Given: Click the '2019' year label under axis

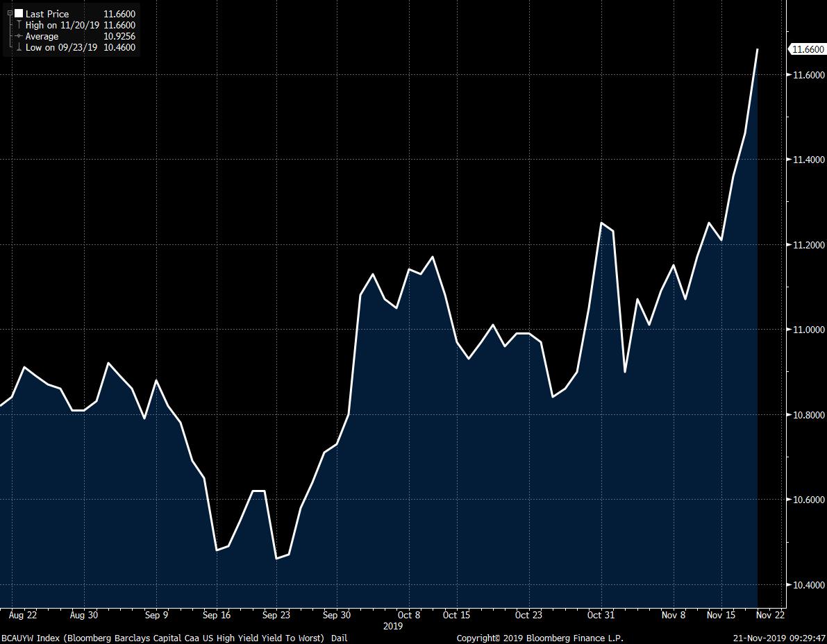Looking at the screenshot, I should [x=393, y=626].
